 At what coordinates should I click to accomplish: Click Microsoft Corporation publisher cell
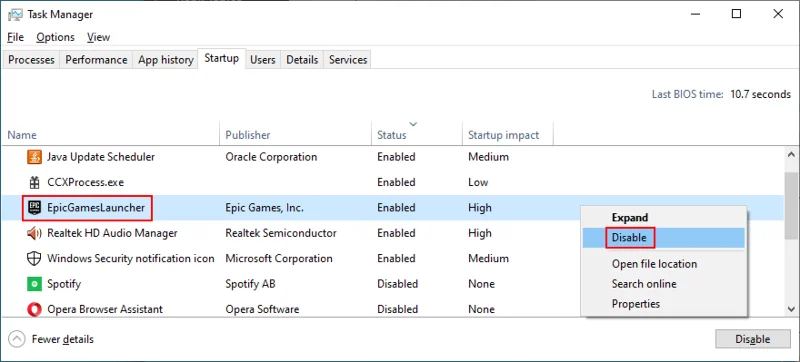click(279, 258)
